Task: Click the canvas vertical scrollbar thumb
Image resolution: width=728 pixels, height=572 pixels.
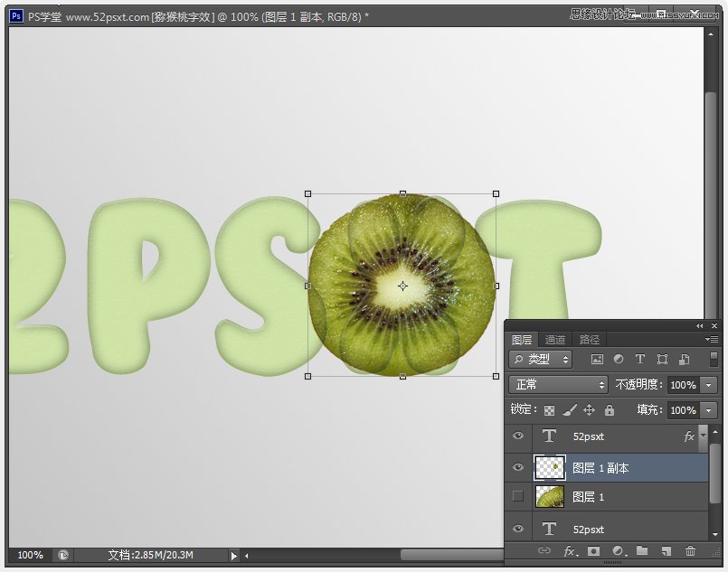Action: click(x=710, y=204)
